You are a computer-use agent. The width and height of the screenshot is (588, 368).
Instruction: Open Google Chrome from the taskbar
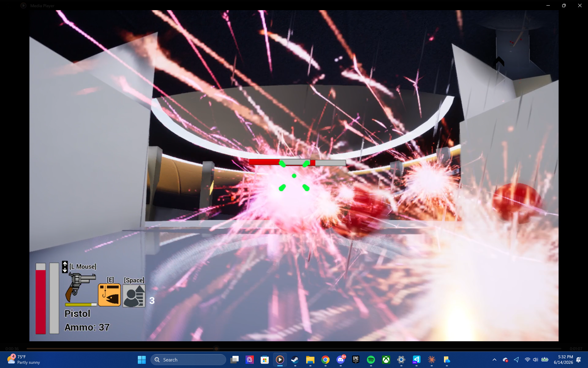pos(326,360)
